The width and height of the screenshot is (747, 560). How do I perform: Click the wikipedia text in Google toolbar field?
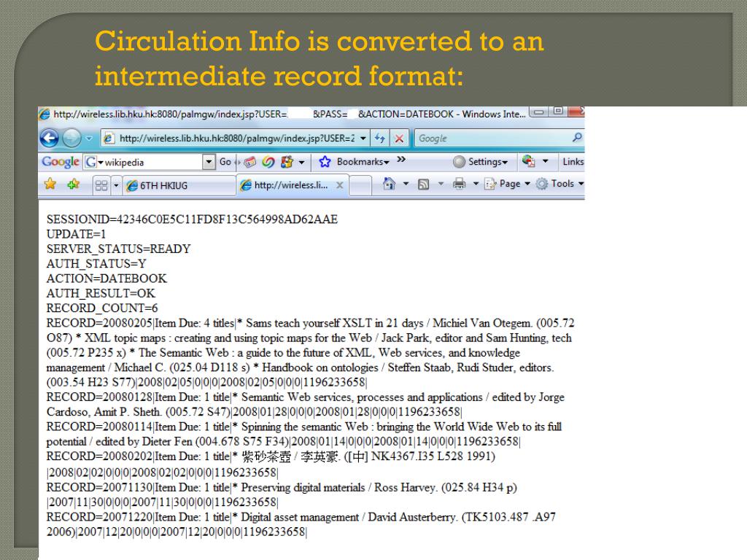pos(124,163)
